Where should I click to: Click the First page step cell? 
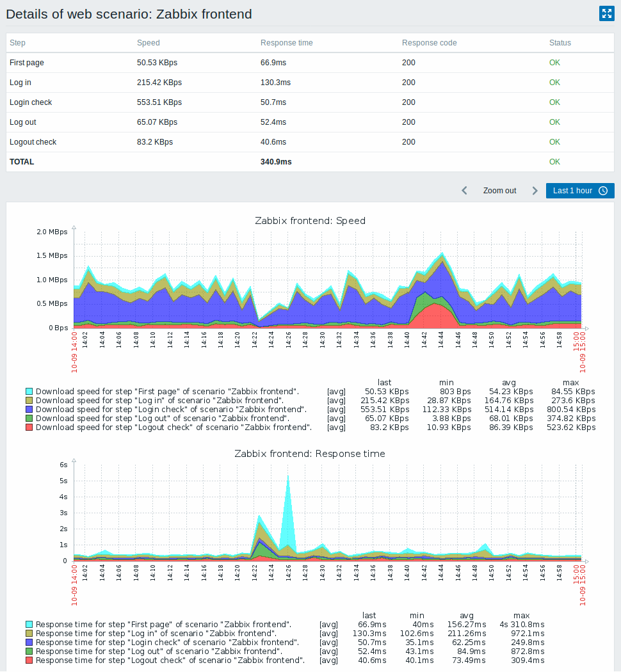[x=27, y=63]
